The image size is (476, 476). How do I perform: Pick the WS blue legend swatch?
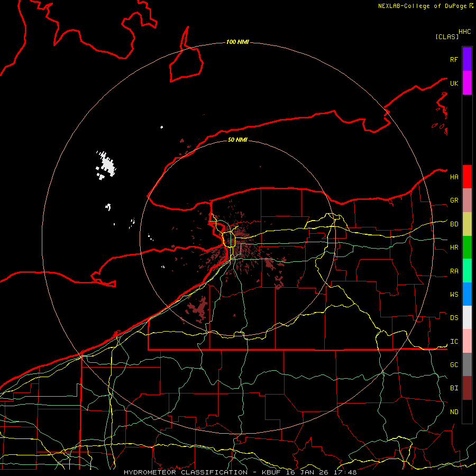467,294
